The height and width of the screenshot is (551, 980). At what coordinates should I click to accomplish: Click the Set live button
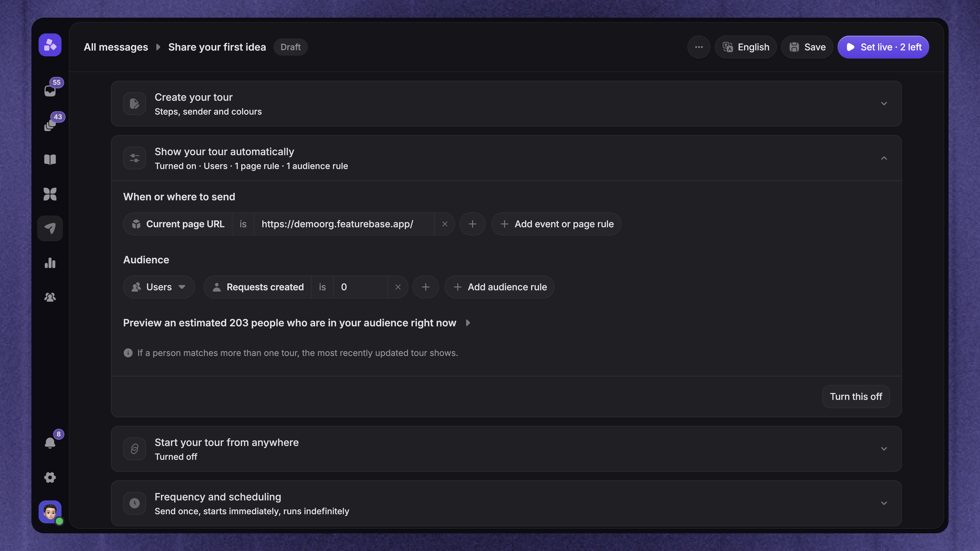coord(883,47)
